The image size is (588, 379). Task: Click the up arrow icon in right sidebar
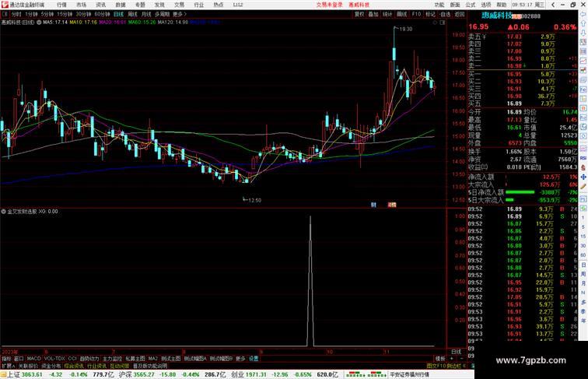click(x=583, y=23)
